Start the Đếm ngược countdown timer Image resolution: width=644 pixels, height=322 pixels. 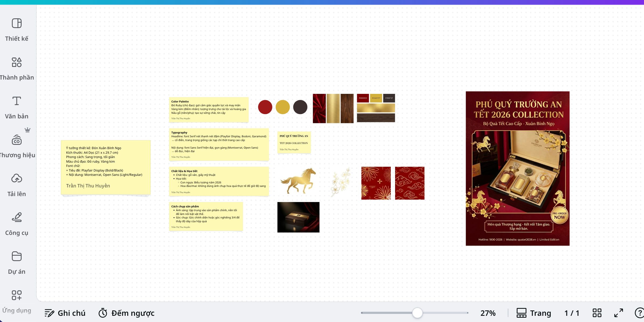coord(126,313)
